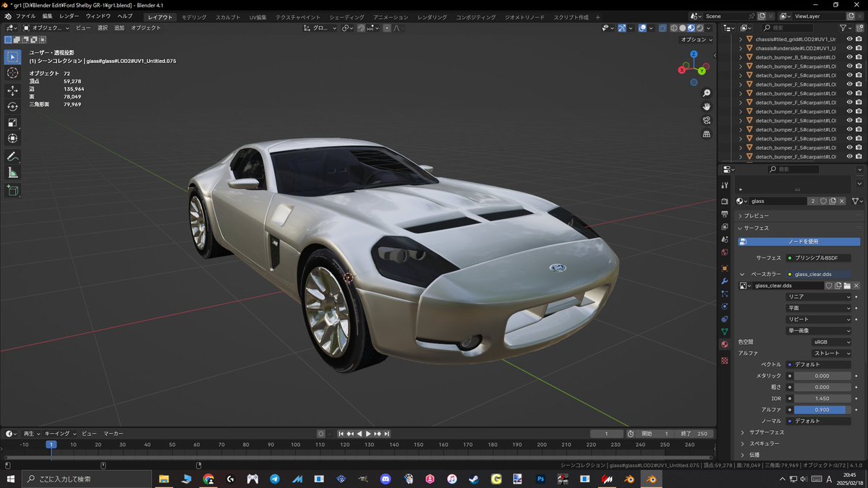This screenshot has height=488, width=868.
Task: Click the pan hand icon in viewport
Action: 707,106
